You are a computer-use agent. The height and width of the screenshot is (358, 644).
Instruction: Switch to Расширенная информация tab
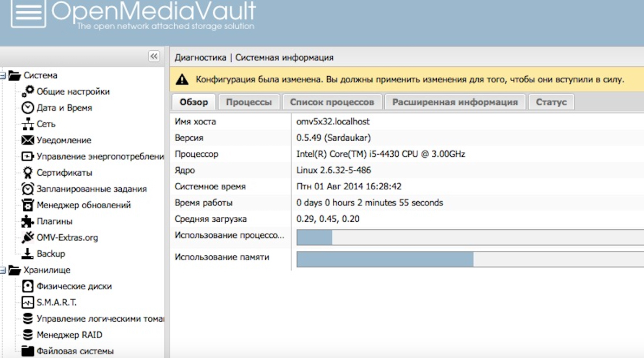pyautogui.click(x=455, y=102)
